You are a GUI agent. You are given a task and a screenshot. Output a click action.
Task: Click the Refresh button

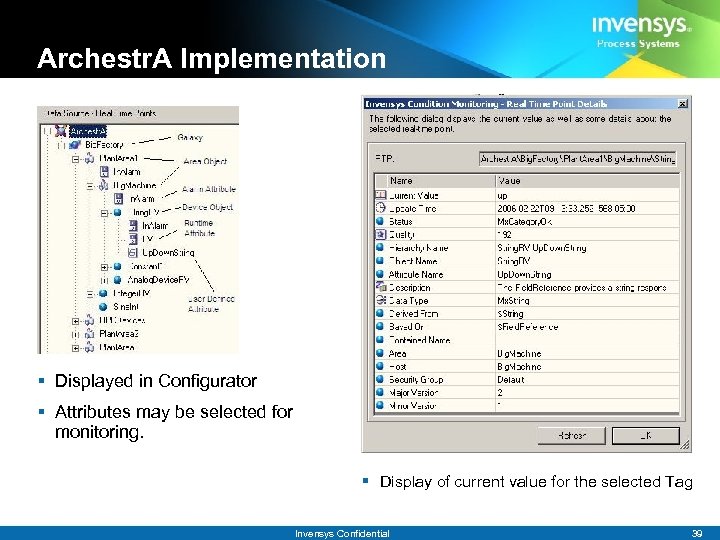[572, 435]
